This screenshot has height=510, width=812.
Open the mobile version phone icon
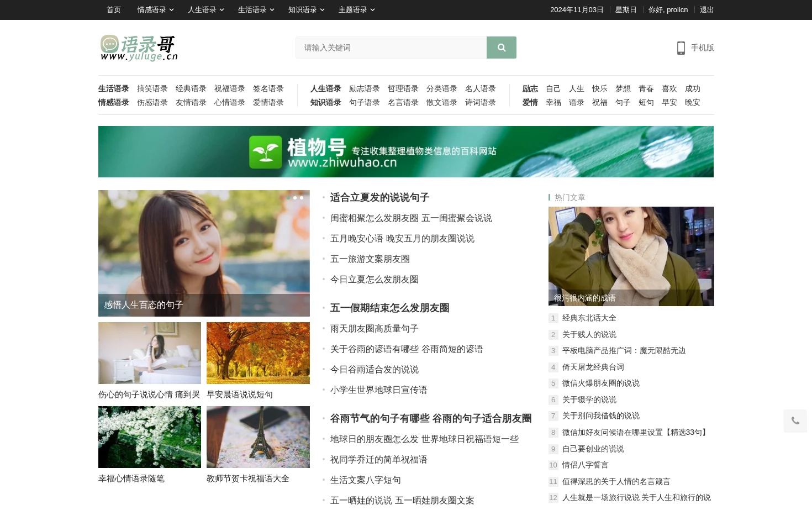point(681,48)
